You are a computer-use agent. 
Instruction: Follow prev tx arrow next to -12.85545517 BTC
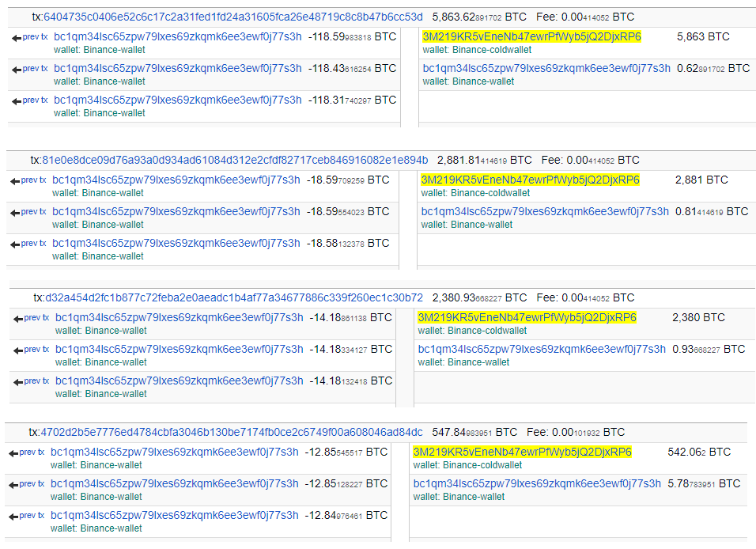coord(26,452)
